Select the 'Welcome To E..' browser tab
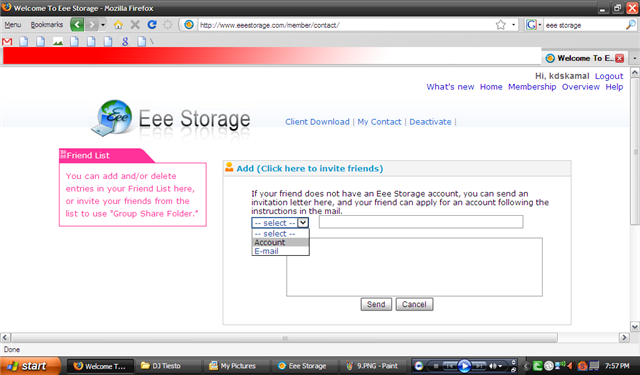The width and height of the screenshot is (640, 375). click(584, 58)
